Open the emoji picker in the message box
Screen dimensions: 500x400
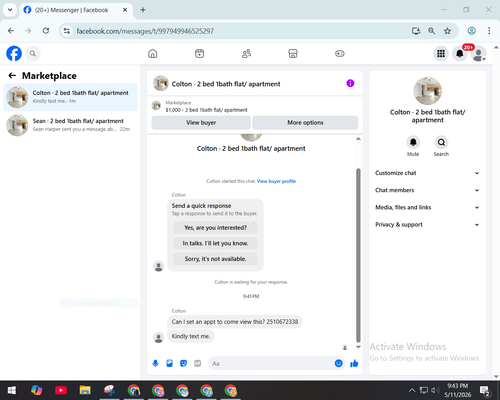tap(338, 363)
